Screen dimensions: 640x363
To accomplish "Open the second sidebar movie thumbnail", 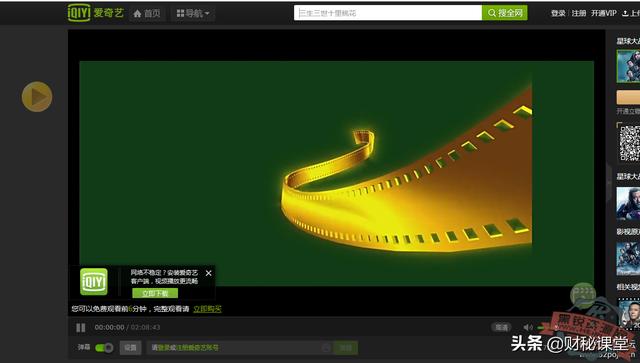I will pyautogui.click(x=628, y=203).
